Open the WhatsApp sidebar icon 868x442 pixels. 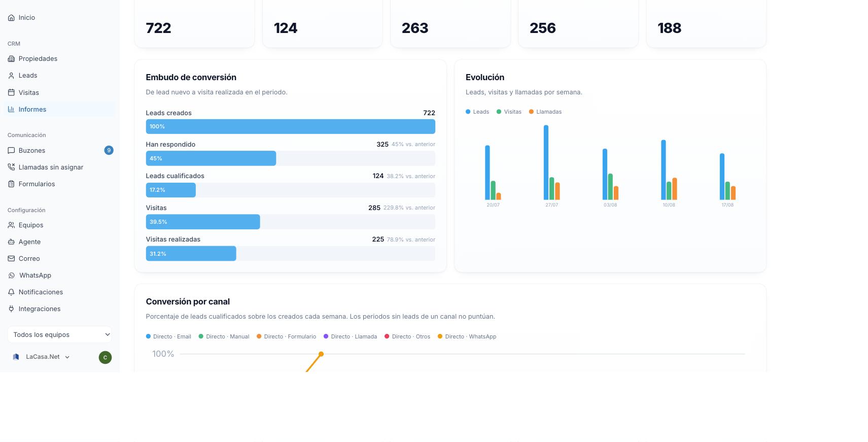coord(11,276)
